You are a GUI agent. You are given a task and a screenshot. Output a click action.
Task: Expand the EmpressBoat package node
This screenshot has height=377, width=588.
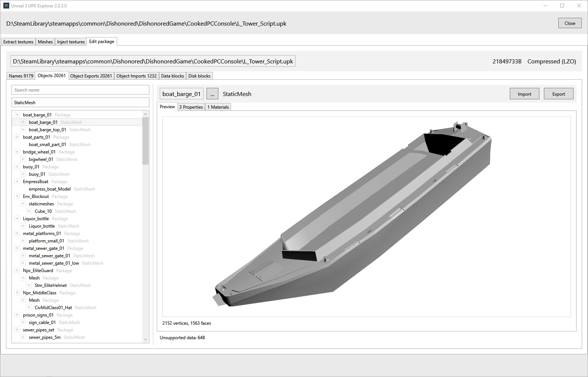coord(17,182)
